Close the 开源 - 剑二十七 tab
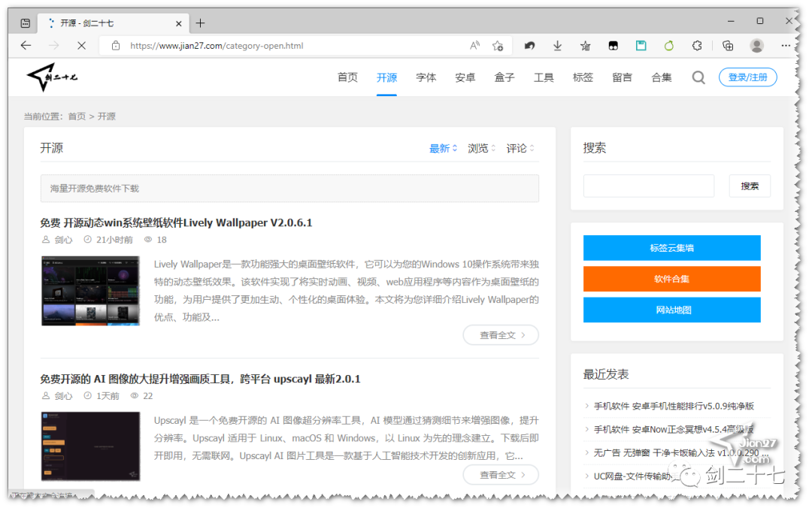The image size is (812, 511). [179, 23]
